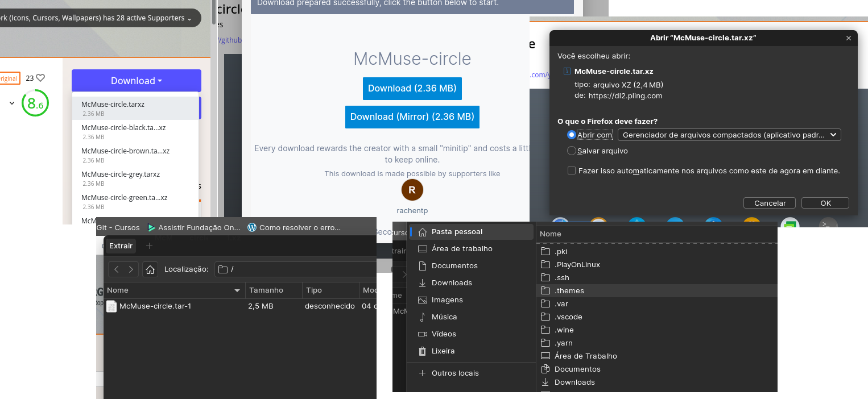868x416 pixels.
Task: Choose McMuse-circle.tarxz from download list
Action: (135, 108)
